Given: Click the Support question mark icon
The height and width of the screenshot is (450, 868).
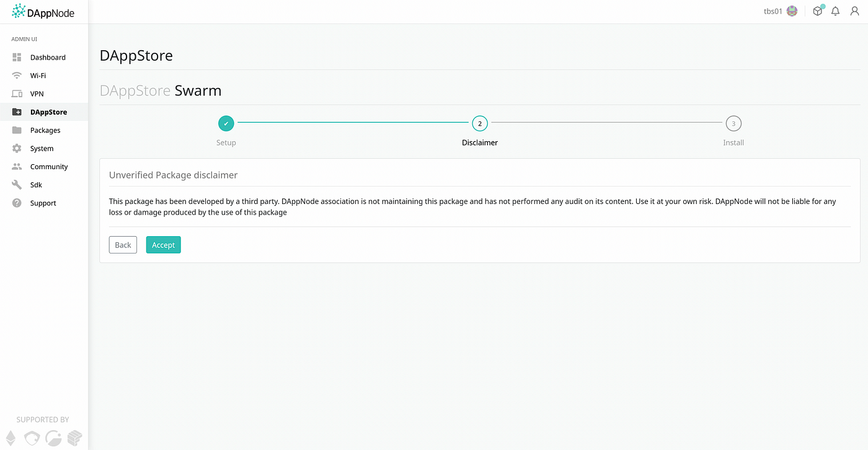Looking at the screenshot, I should [x=17, y=203].
